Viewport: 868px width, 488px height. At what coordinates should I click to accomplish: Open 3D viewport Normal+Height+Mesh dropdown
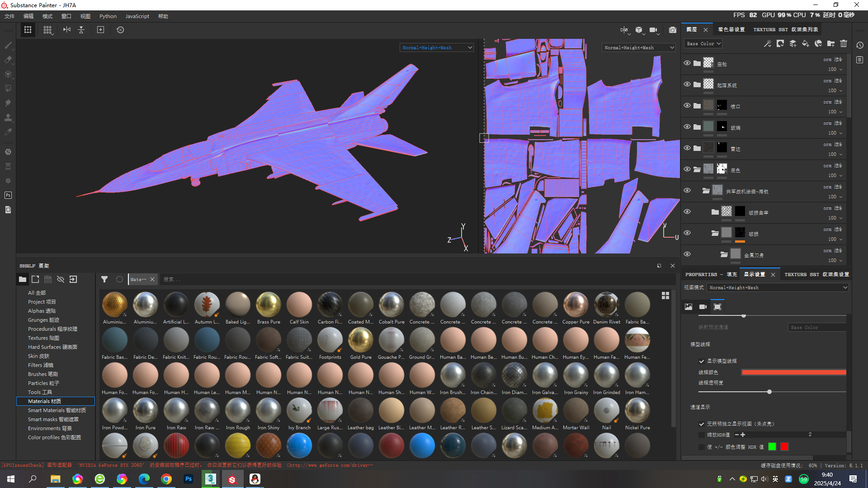(437, 47)
